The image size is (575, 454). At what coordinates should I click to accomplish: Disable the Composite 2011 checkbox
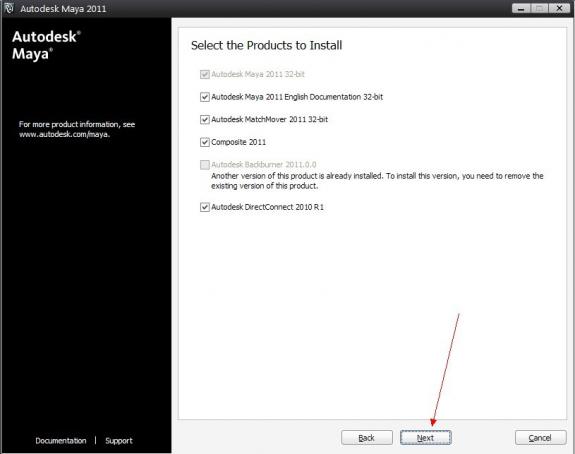point(205,142)
